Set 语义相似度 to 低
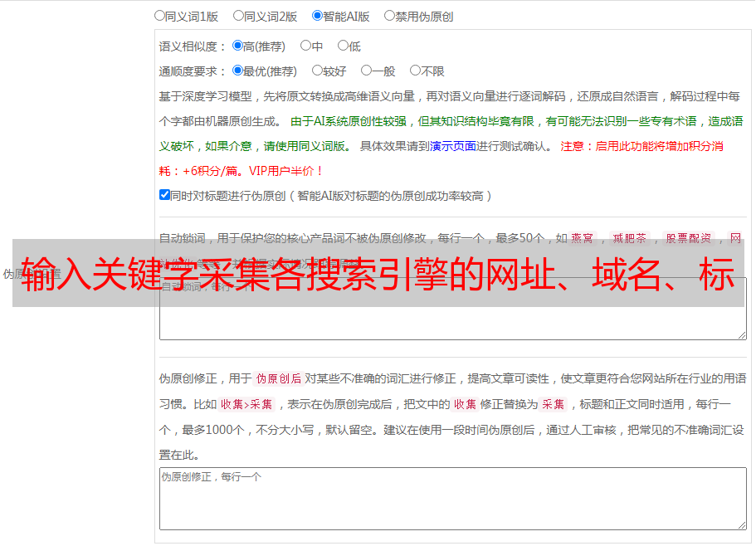756x546 pixels. pos(343,46)
